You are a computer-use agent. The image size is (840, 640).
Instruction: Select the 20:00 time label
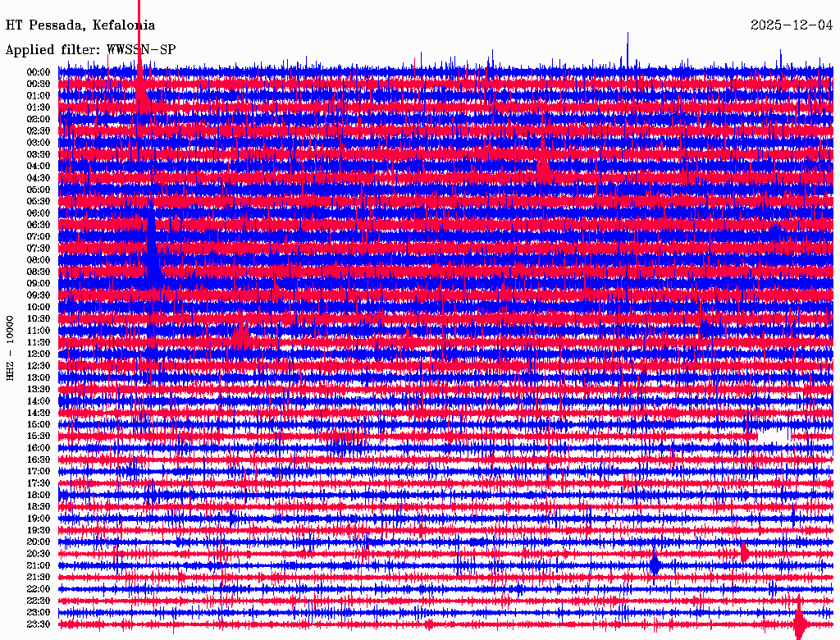coord(39,542)
